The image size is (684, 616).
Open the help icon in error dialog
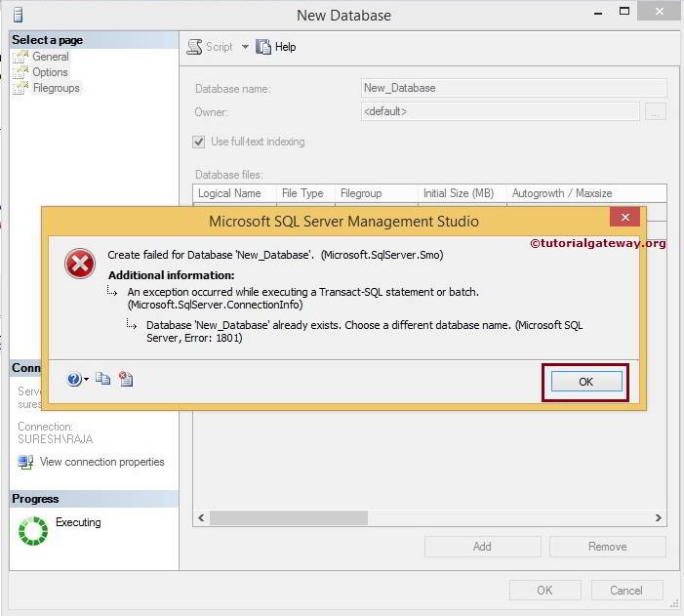tap(74, 379)
